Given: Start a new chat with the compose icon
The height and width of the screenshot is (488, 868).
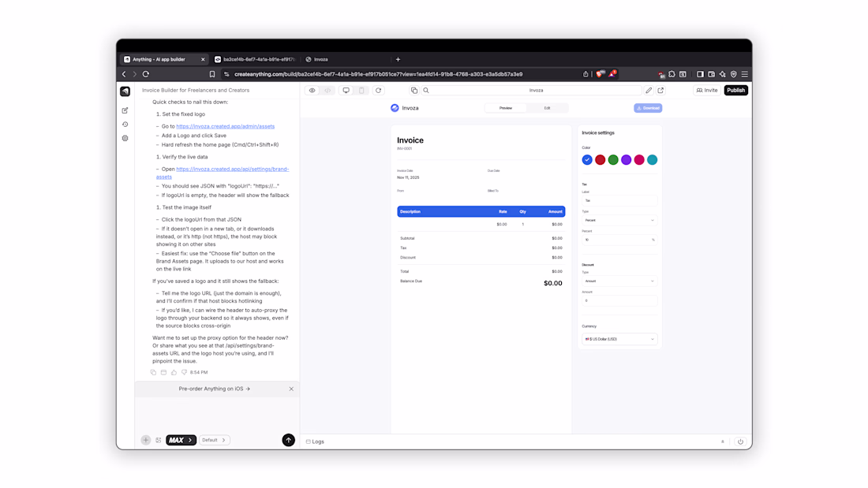Looking at the screenshot, I should pos(125,110).
